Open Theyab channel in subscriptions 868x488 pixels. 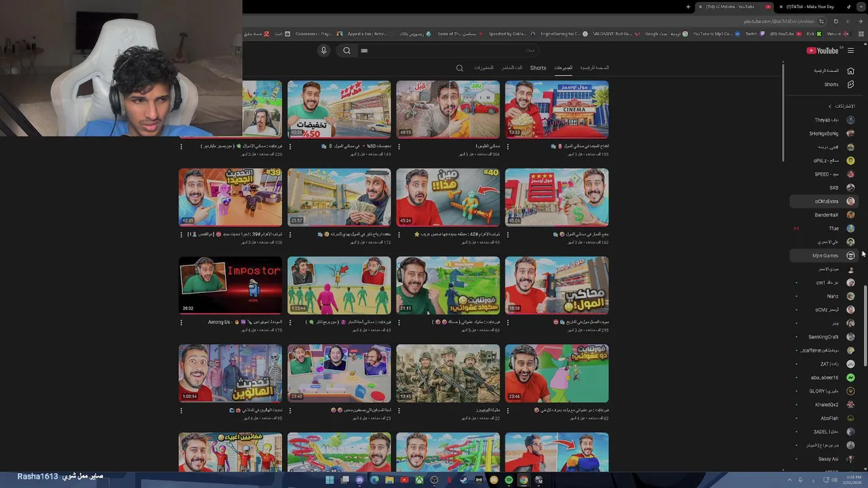824,120
